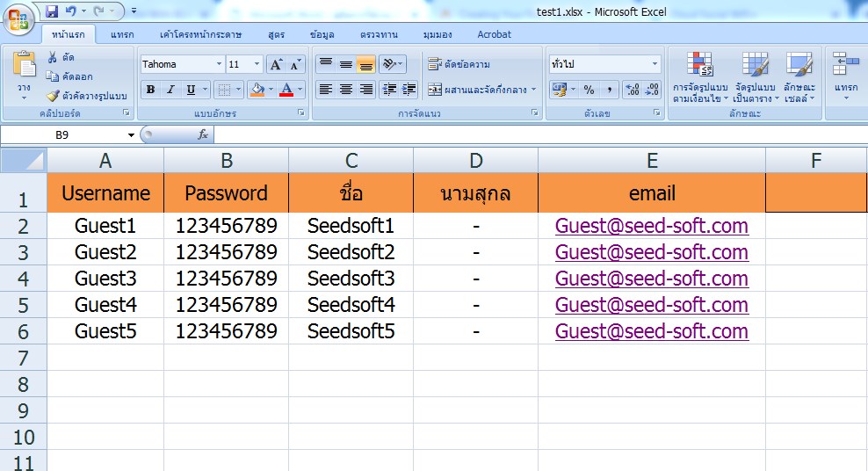Open Guest@seed-soft.com link in row 2
This screenshot has width=868, height=471.
652,226
